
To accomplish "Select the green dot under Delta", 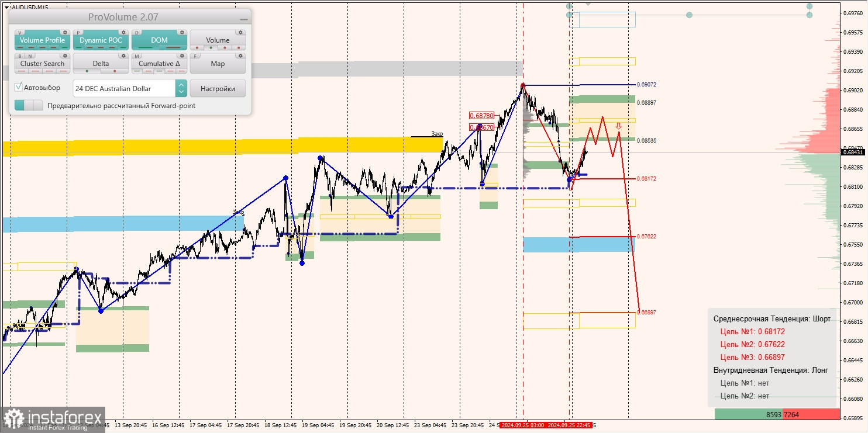I will [87, 71].
